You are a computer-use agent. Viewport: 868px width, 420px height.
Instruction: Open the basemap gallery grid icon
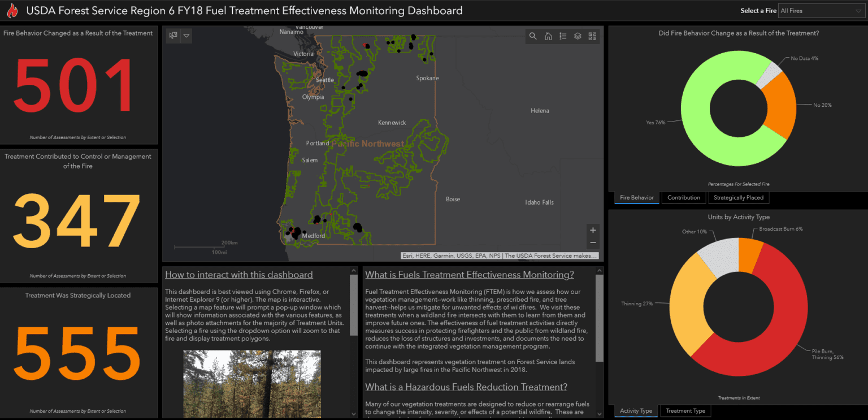[592, 36]
